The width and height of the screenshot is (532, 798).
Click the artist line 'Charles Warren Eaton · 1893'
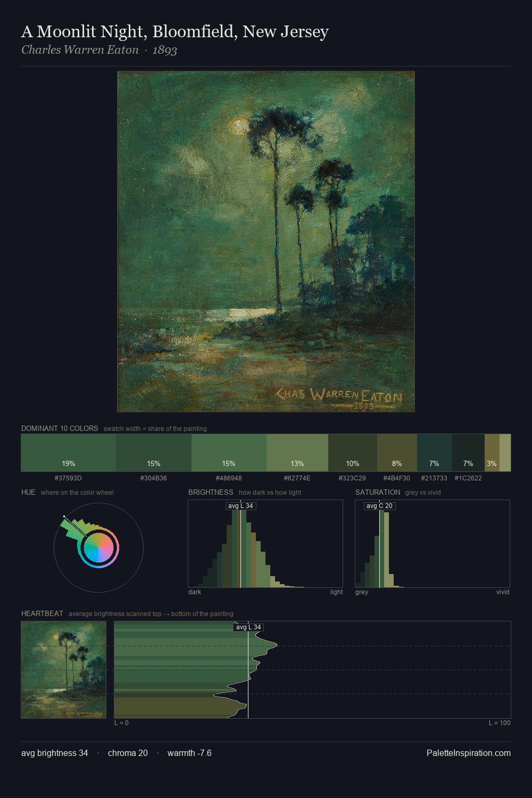pyautogui.click(x=99, y=50)
